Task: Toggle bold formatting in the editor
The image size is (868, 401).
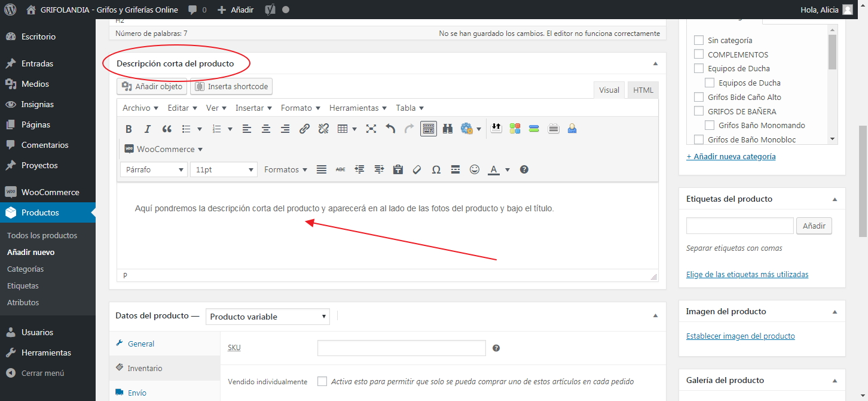Action: coord(129,129)
